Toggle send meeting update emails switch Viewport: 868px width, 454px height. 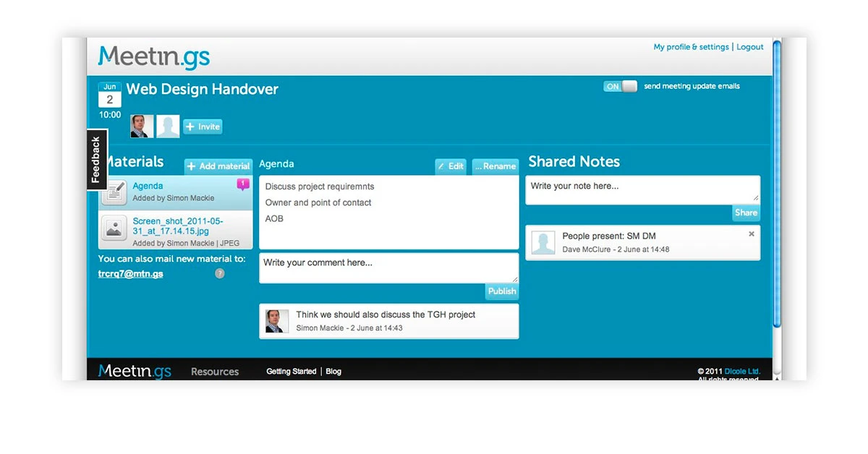pyautogui.click(x=621, y=86)
